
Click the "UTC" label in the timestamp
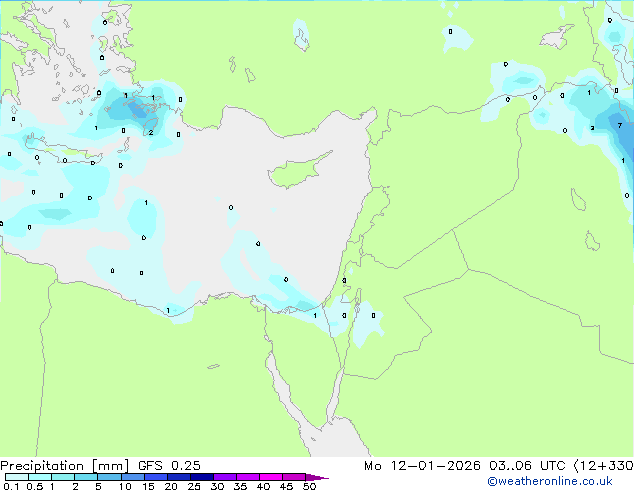point(552,466)
